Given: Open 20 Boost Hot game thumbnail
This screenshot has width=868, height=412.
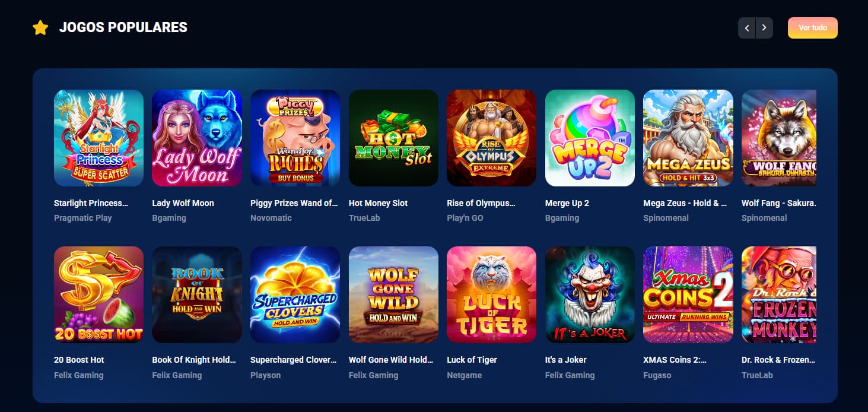Looking at the screenshot, I should coord(98,294).
